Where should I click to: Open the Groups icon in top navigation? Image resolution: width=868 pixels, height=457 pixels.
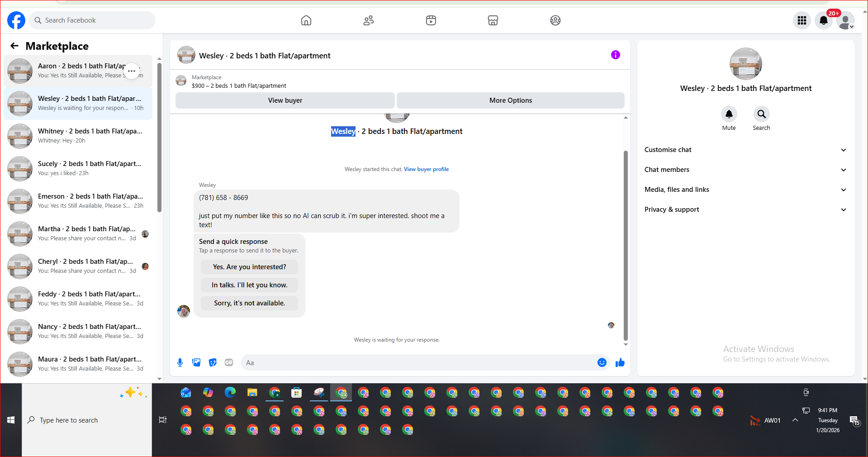coord(555,20)
